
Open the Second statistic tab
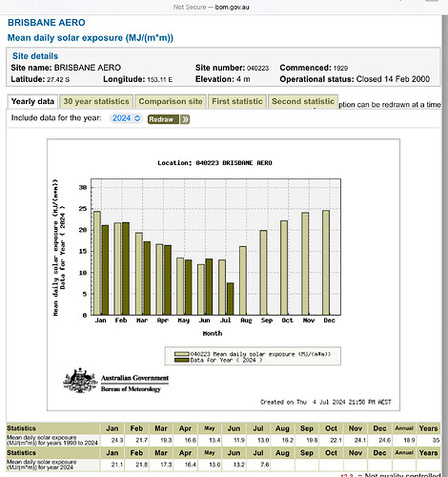pyautogui.click(x=303, y=101)
